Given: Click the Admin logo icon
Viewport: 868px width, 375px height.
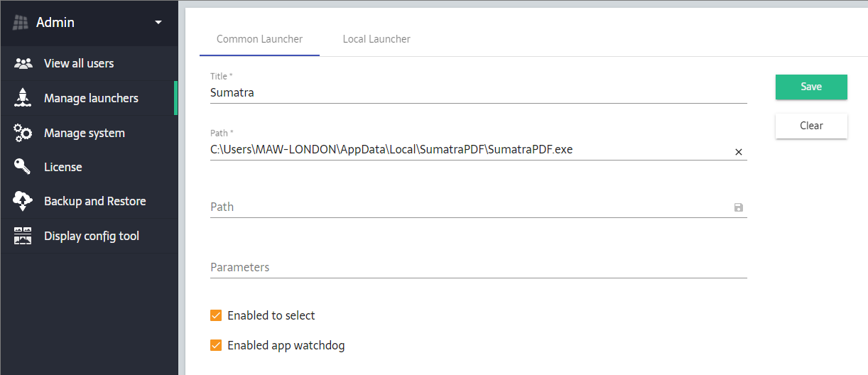Looking at the screenshot, I should pos(21,23).
